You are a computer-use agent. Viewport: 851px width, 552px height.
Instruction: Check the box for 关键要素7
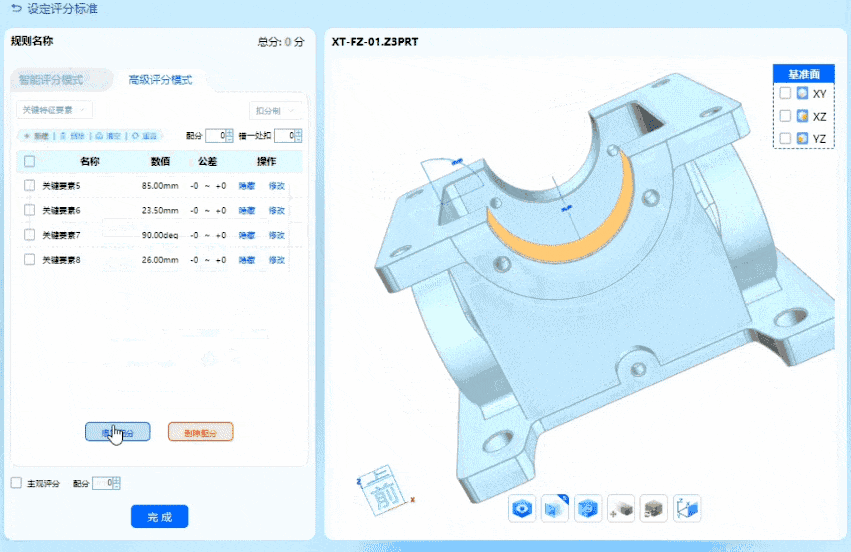(30, 234)
